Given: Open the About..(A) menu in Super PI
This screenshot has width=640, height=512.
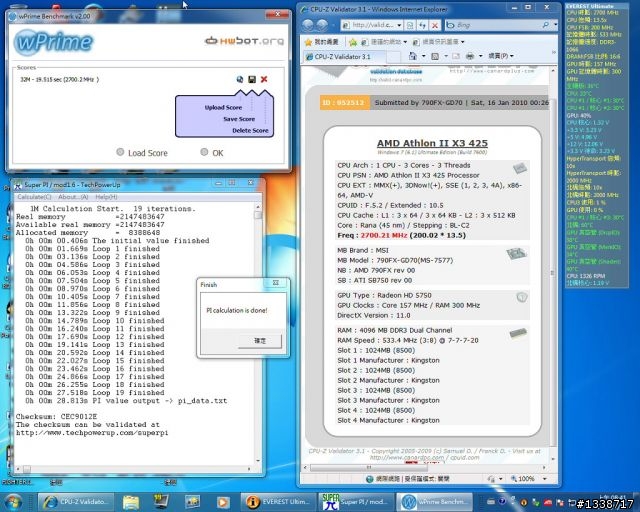Looking at the screenshot, I should click(73, 197).
